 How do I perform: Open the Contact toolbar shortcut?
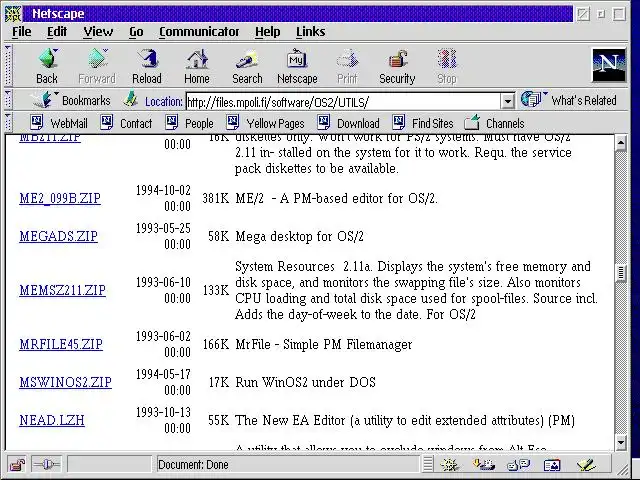(126, 123)
